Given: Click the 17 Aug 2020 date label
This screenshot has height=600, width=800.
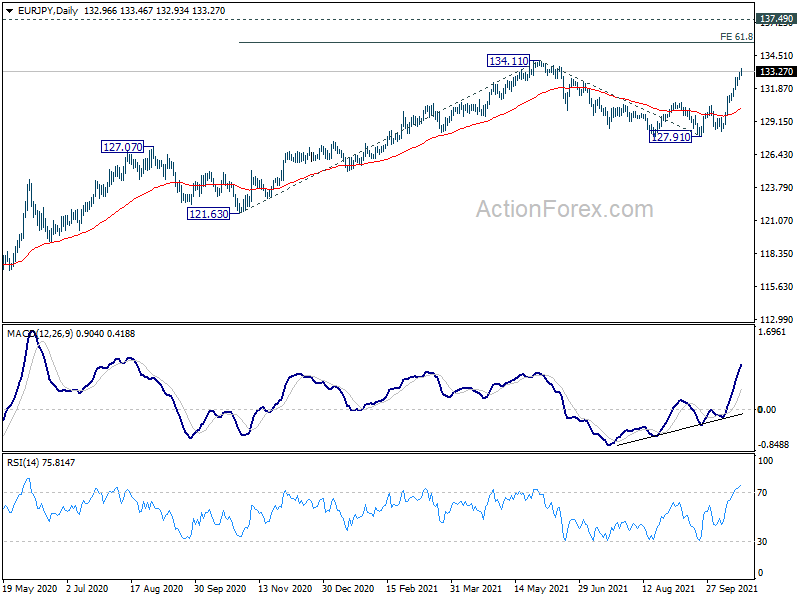Looking at the screenshot, I should 156,588.
